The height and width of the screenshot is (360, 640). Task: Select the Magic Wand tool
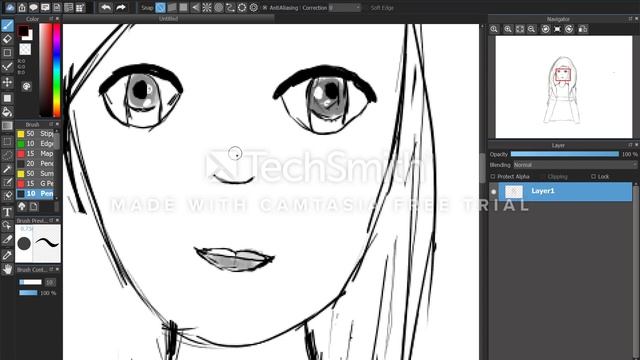(7, 169)
